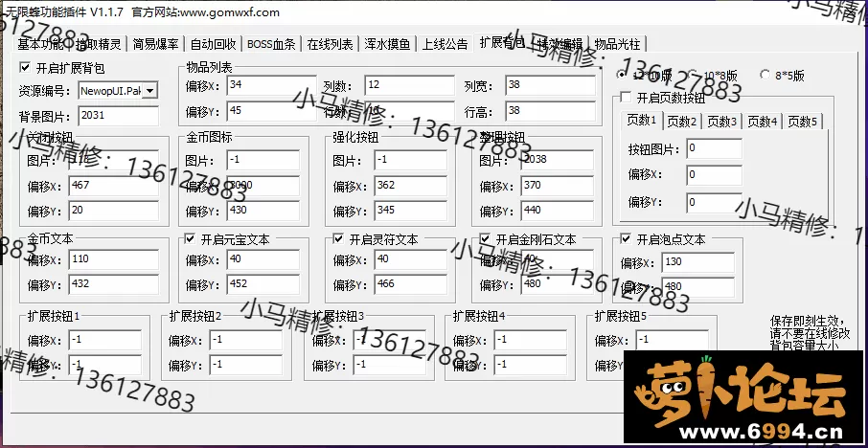Switch to the 物品光柱 tab
This screenshot has height=448, width=868.
pyautogui.click(x=618, y=44)
